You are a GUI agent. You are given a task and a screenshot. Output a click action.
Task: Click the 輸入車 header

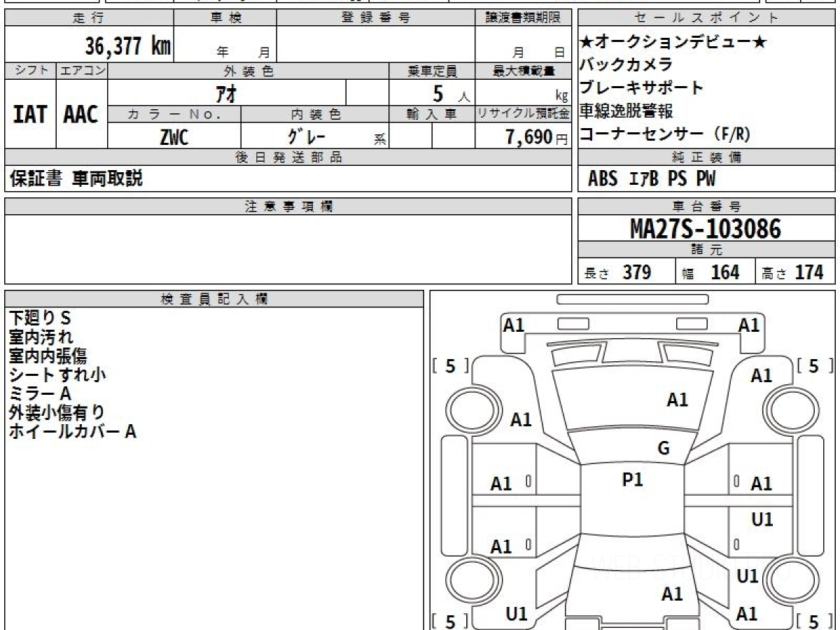pyautogui.click(x=432, y=114)
